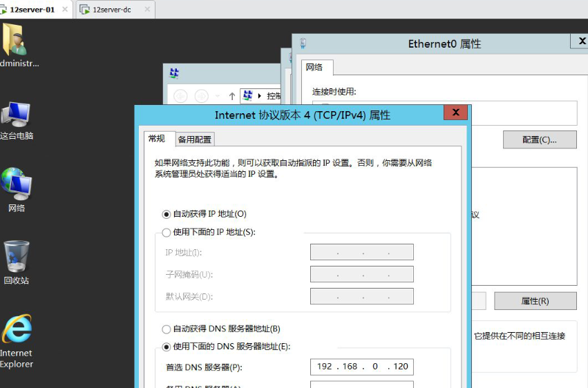Open the Administrator folder desktop icon
588x388 pixels.
tap(15, 41)
